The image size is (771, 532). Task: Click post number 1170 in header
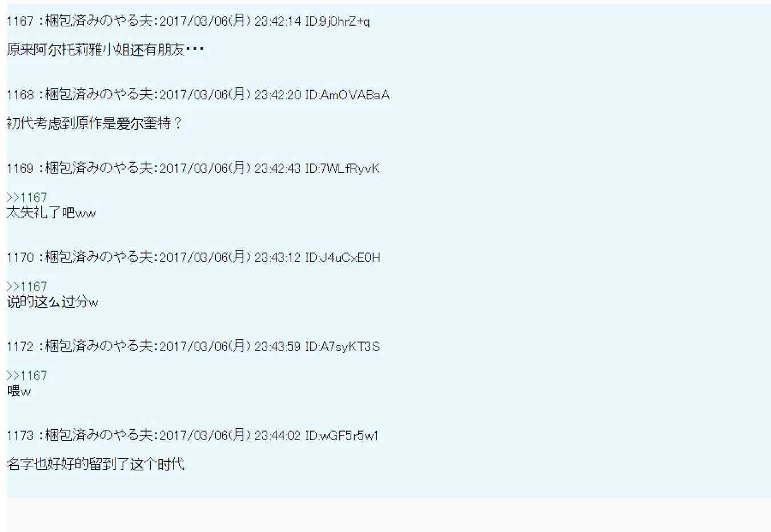(x=20, y=258)
